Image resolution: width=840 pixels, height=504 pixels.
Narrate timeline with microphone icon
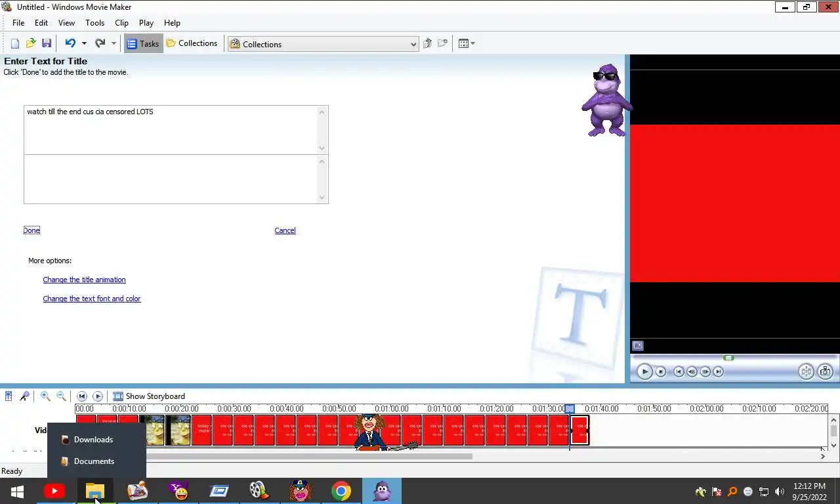tap(24, 396)
